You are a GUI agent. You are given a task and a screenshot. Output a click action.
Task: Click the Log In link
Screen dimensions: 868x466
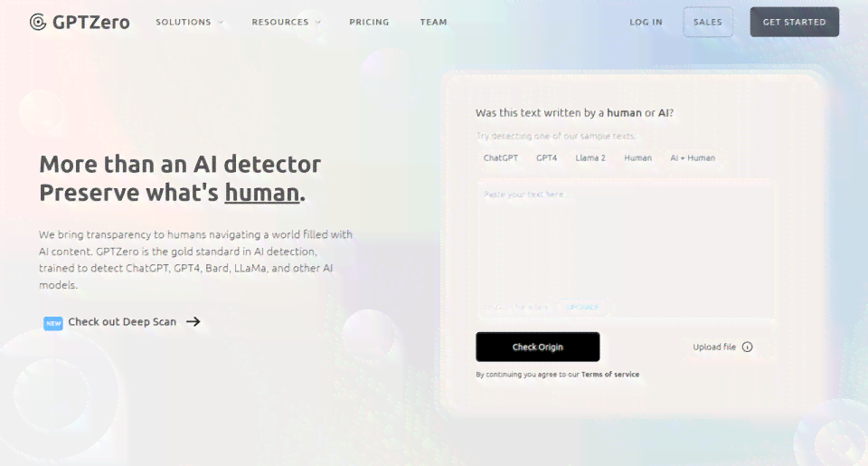646,22
